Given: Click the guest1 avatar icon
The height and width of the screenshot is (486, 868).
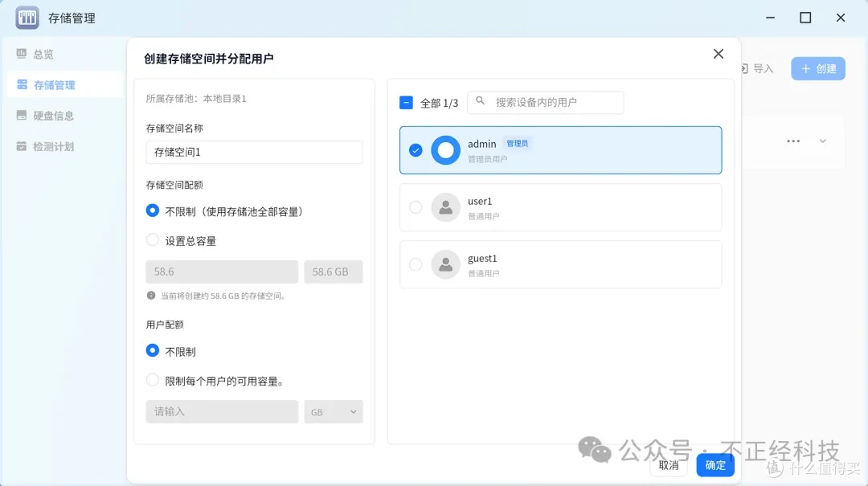Looking at the screenshot, I should pos(445,264).
